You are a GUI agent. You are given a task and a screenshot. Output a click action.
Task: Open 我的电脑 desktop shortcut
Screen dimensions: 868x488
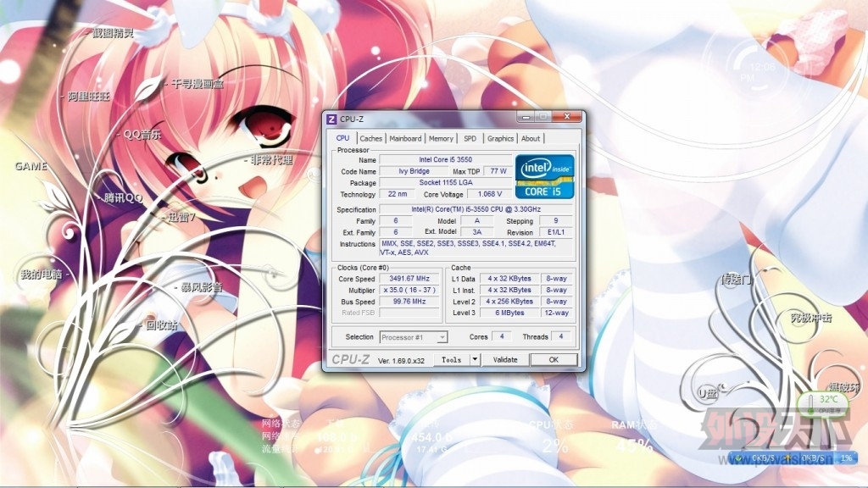pos(41,274)
